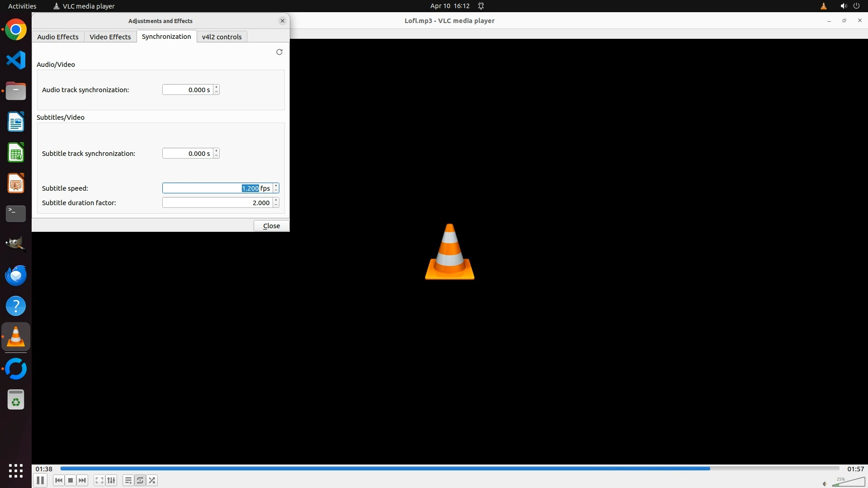Seek on the playback progress bar
The height and width of the screenshot is (488, 868).
(449, 469)
